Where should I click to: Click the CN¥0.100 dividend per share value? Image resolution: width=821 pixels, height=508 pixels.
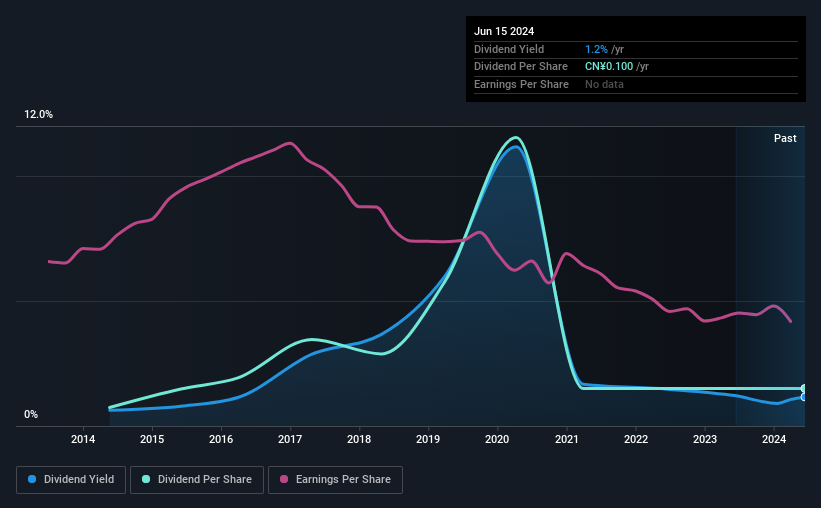coord(609,67)
